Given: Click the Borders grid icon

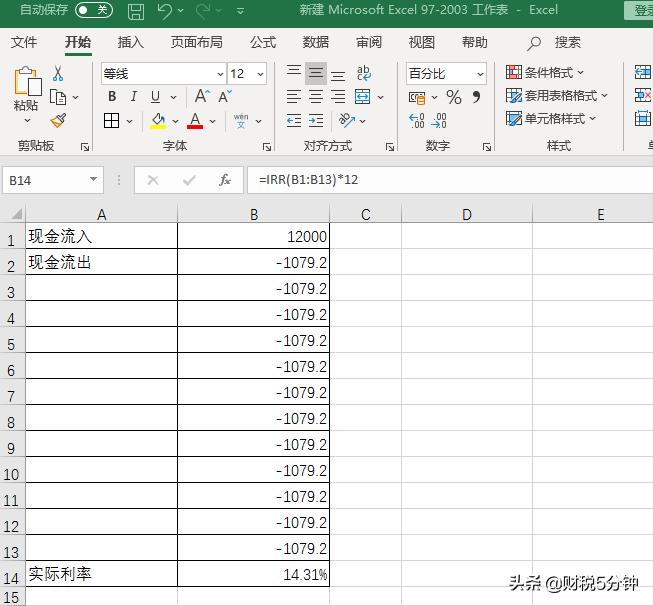Looking at the screenshot, I should click(x=111, y=121).
